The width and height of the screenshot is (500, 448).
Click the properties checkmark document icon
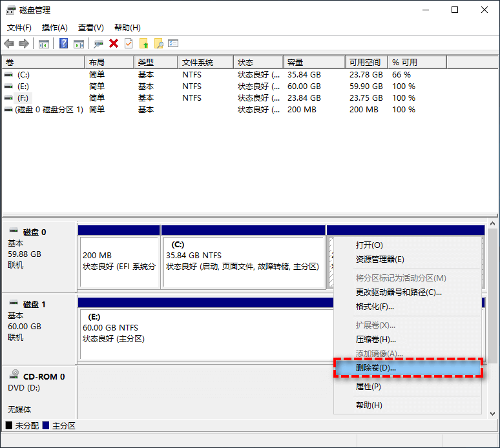129,43
